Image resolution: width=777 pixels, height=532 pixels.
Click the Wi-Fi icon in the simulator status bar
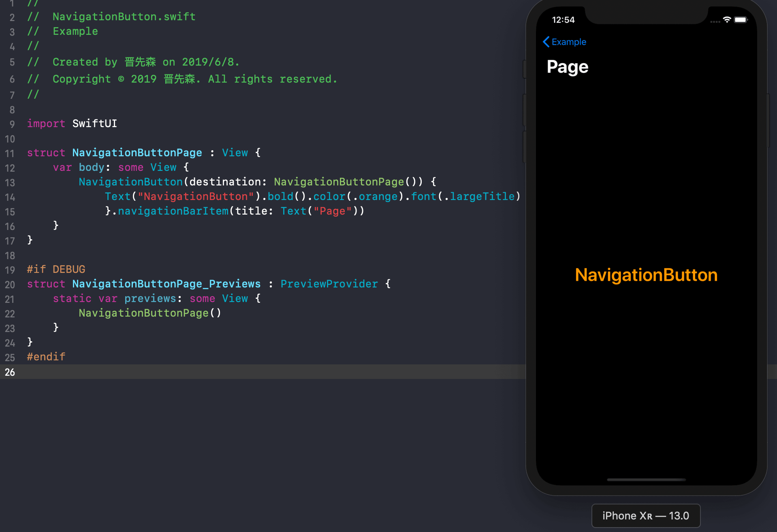pyautogui.click(x=726, y=19)
